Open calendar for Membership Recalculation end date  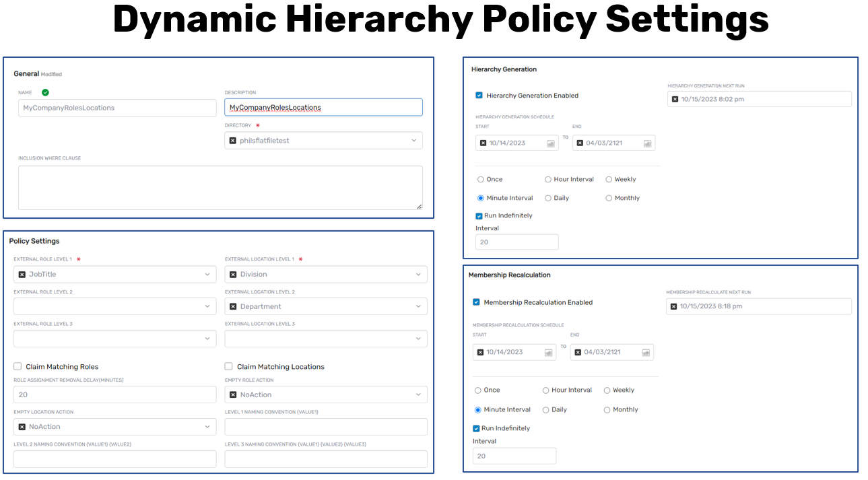(x=645, y=352)
